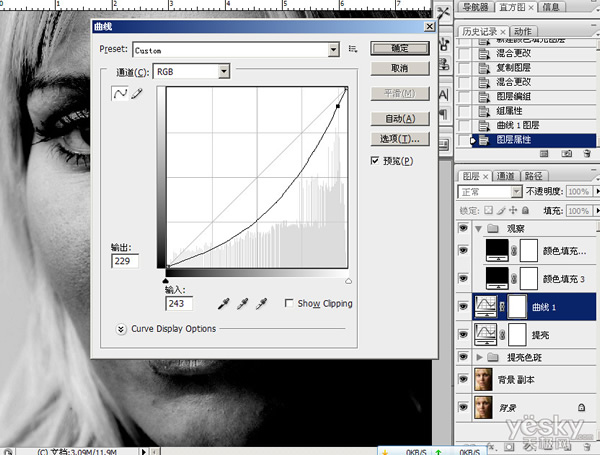Click lock transparent pixels icon
600x455 pixels.
click(488, 210)
